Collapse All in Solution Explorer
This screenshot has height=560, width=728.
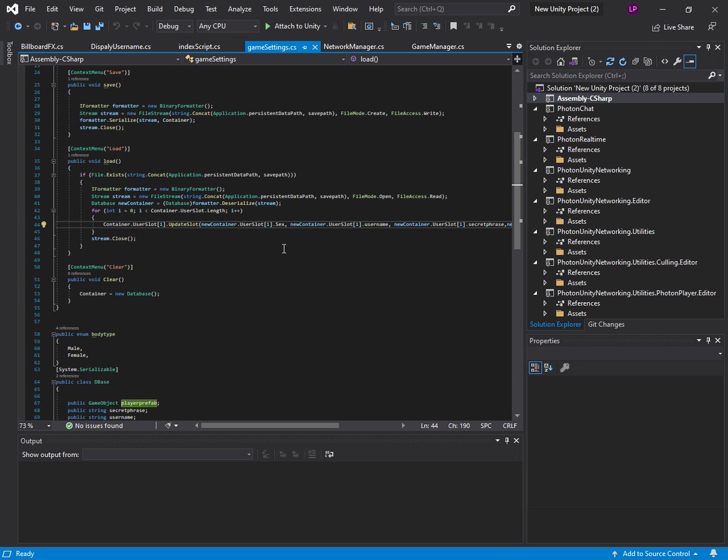(x=635, y=62)
